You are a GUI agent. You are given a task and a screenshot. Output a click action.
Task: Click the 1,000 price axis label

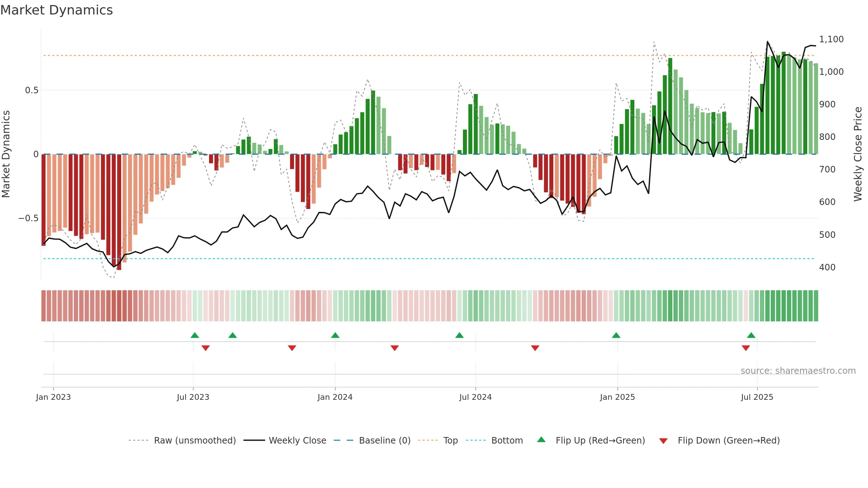tap(831, 72)
